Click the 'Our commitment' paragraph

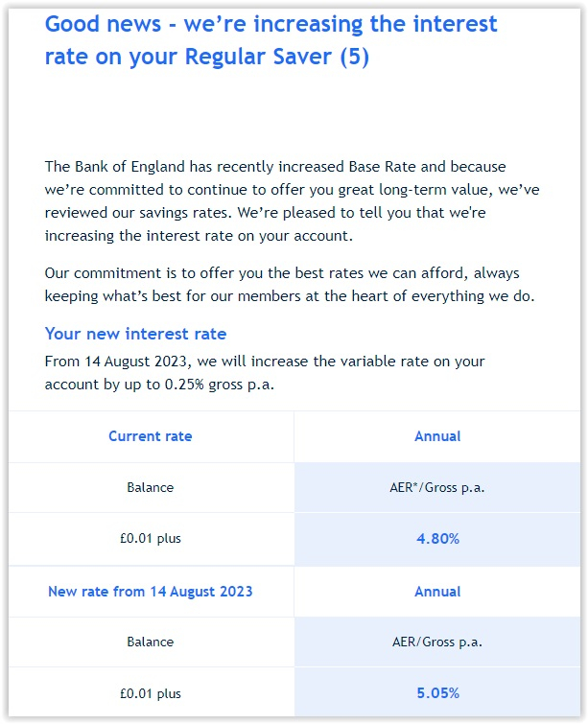(x=290, y=285)
